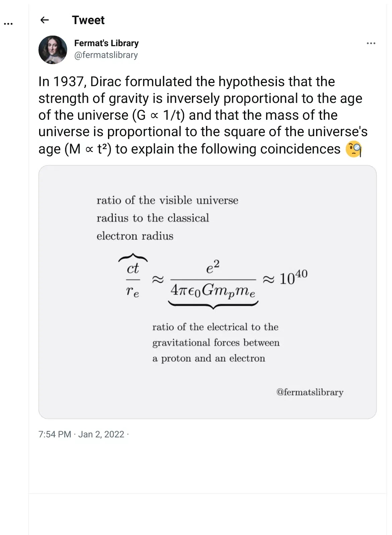Click the ct over r_e fraction

pos(133,280)
